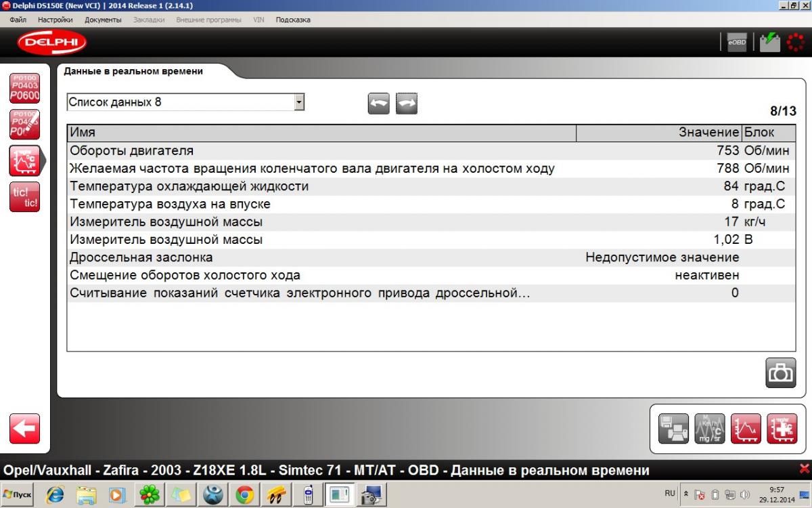Open the Внешние программы menu
This screenshot has height=508, width=812.
[208, 20]
